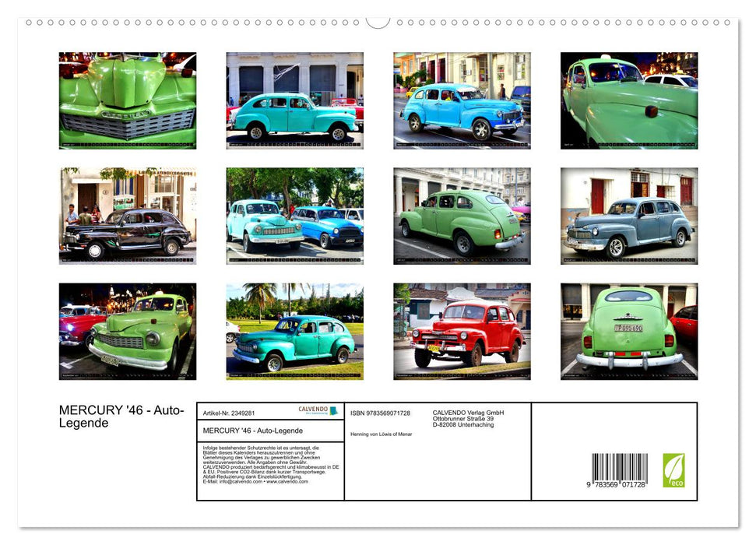Open the light blue Mercury street photo
This screenshot has width=756, height=545.
click(x=462, y=100)
